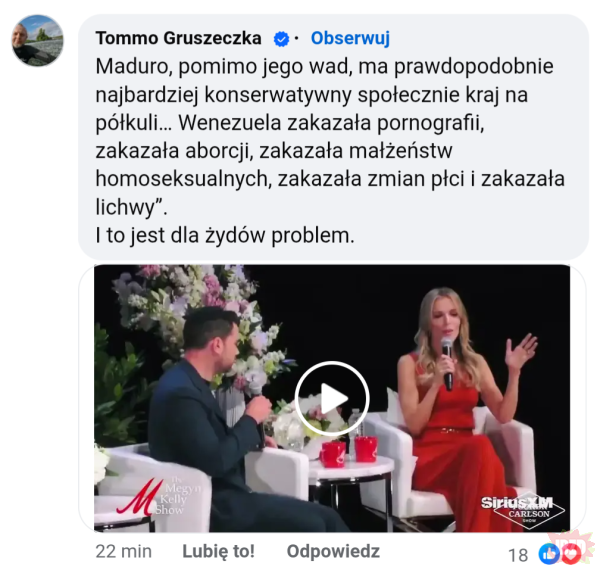Click the blue thumbs-up reaction icon
The width and height of the screenshot is (600, 570).
point(549,554)
